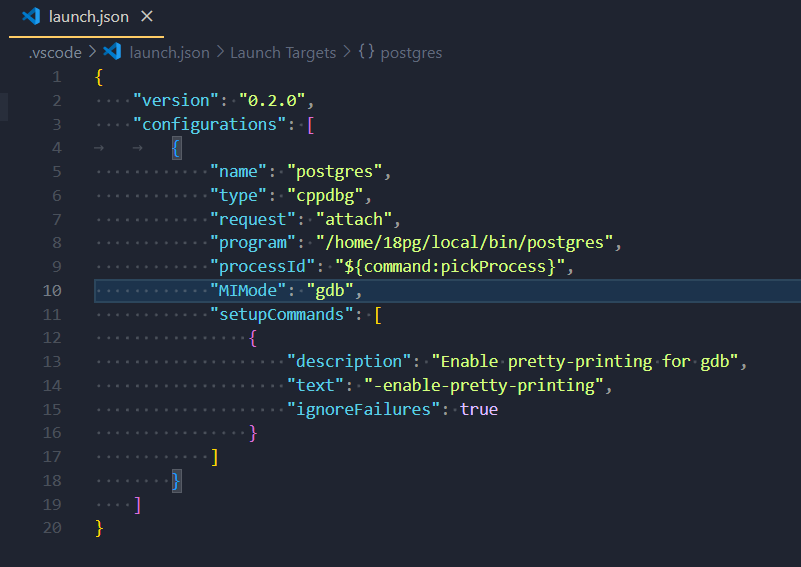801x567 pixels.
Task: Click the "processId" key
Action: pyautogui.click(x=262, y=267)
